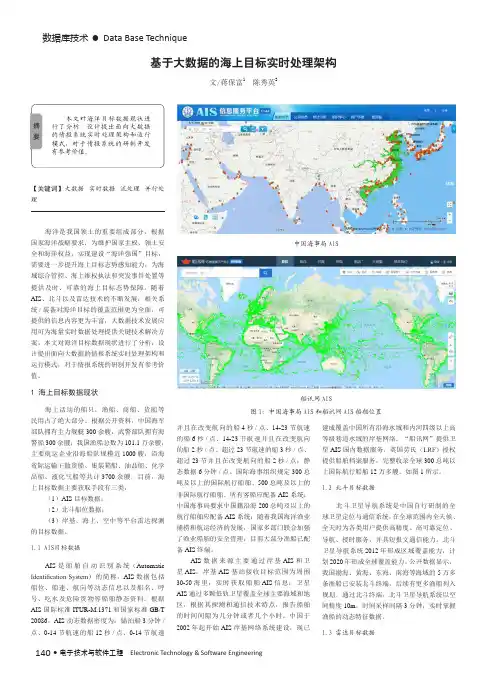Open the world ship map figure
This screenshot has width=496, height=673.
coord(316,323)
